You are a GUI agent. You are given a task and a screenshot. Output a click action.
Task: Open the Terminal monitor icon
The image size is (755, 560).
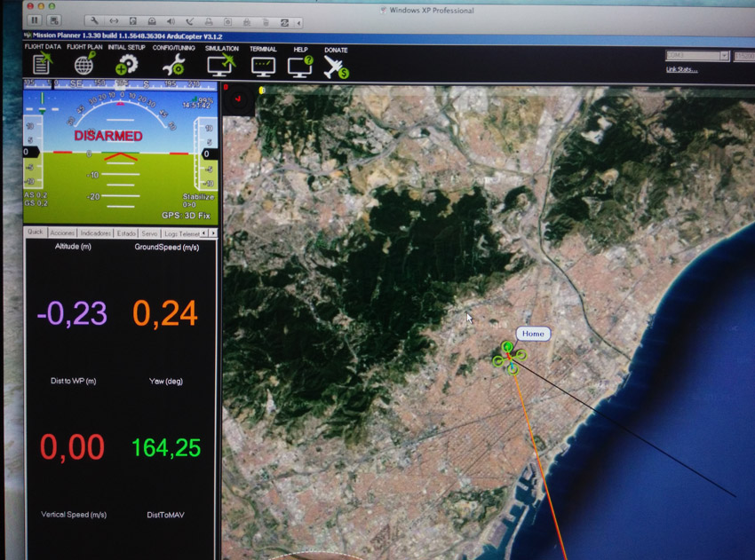coord(263,64)
